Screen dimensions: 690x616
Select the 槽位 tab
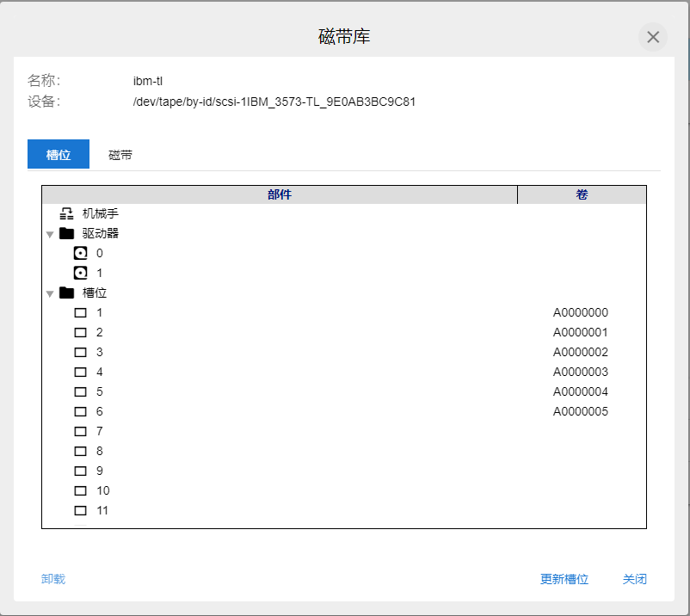[59, 155]
